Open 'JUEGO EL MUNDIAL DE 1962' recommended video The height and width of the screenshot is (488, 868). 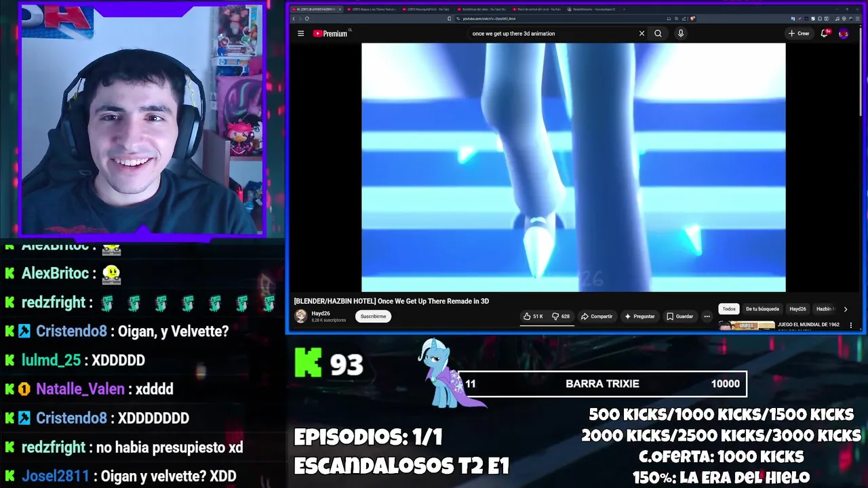tap(808, 325)
